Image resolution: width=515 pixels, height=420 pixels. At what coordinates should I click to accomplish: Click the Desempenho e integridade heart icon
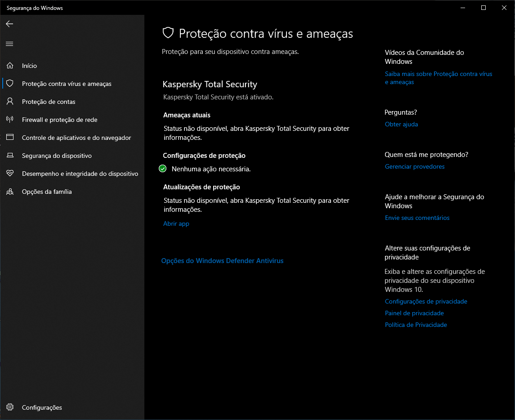[x=10, y=174]
